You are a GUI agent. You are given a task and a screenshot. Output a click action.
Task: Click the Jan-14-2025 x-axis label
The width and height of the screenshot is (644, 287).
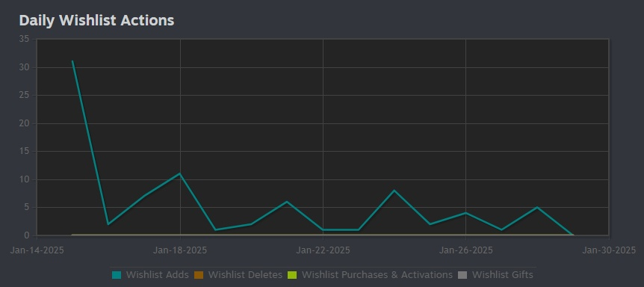[x=37, y=250]
